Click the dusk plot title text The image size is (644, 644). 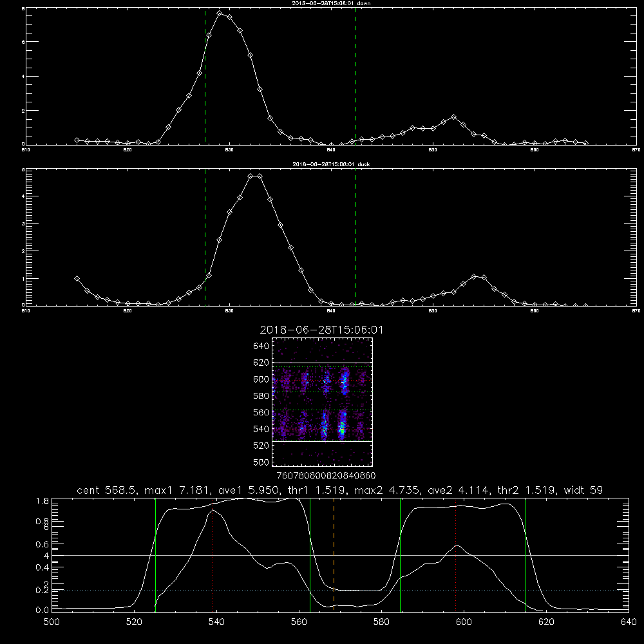pos(331,164)
